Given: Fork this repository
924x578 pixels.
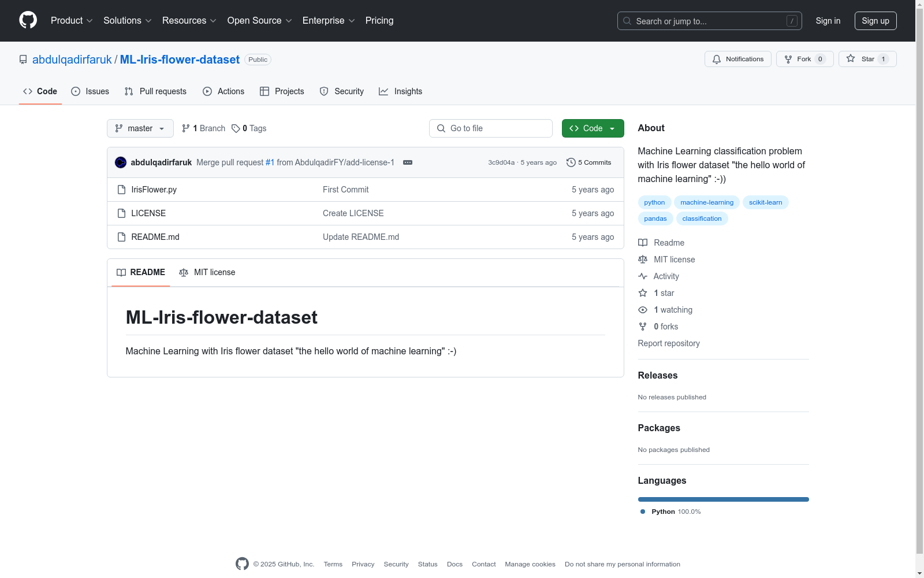Looking at the screenshot, I should 805,59.
